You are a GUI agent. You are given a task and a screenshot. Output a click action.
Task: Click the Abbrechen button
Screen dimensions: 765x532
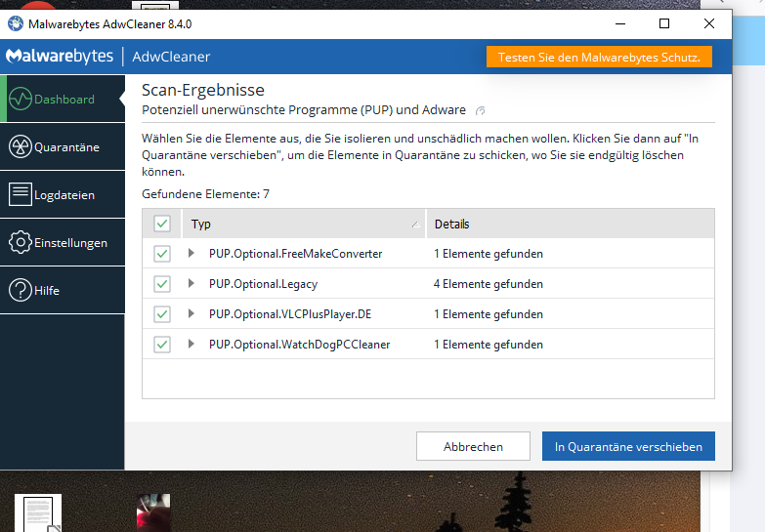473,446
